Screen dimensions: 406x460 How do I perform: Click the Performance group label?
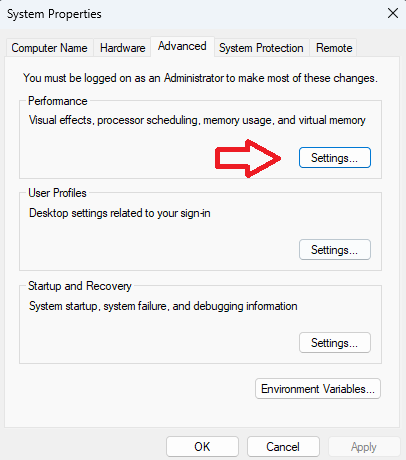click(58, 101)
